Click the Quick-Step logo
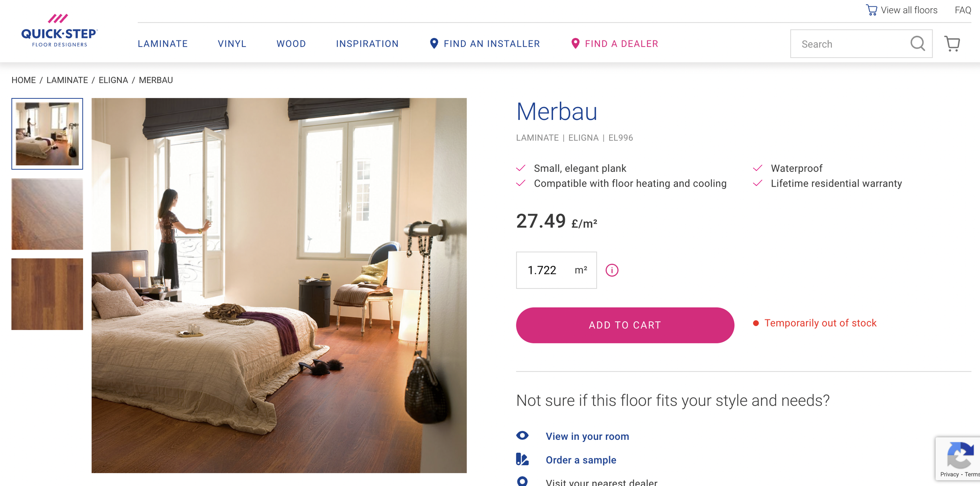The image size is (980, 486). point(59,31)
